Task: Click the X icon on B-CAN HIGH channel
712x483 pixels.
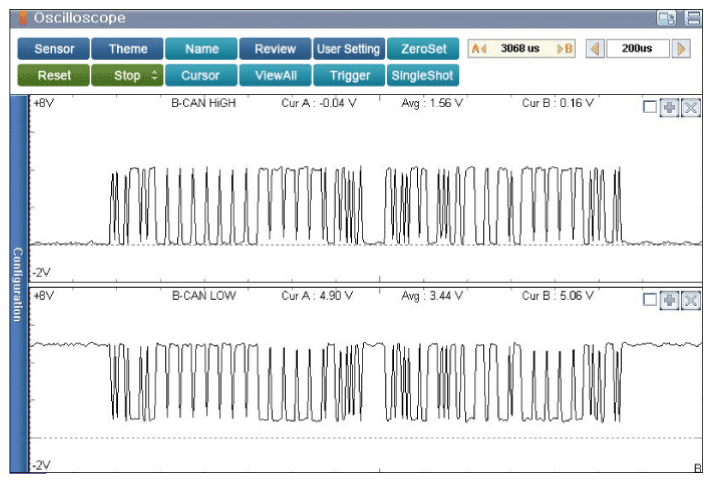Action: [x=690, y=108]
